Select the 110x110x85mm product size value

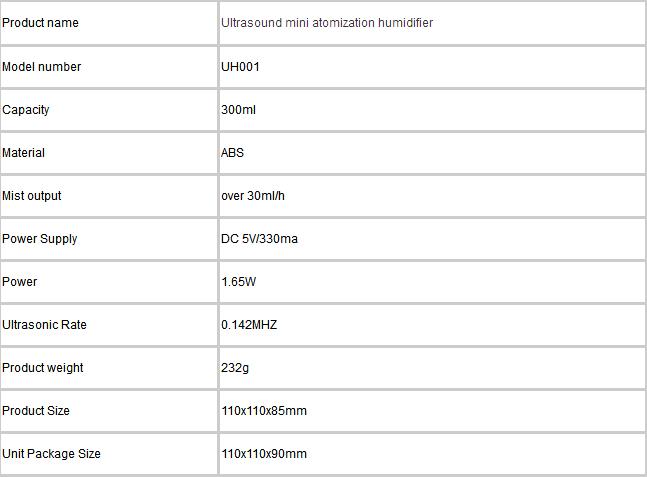tap(264, 411)
